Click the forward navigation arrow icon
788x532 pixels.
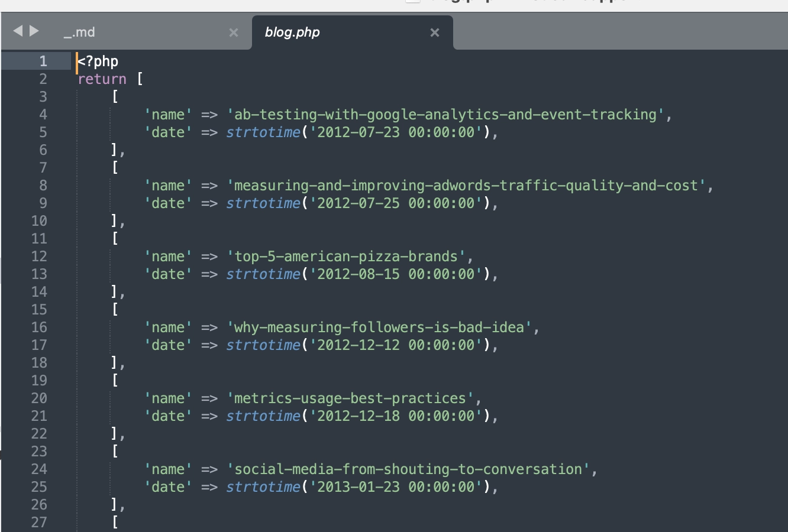[x=34, y=32]
